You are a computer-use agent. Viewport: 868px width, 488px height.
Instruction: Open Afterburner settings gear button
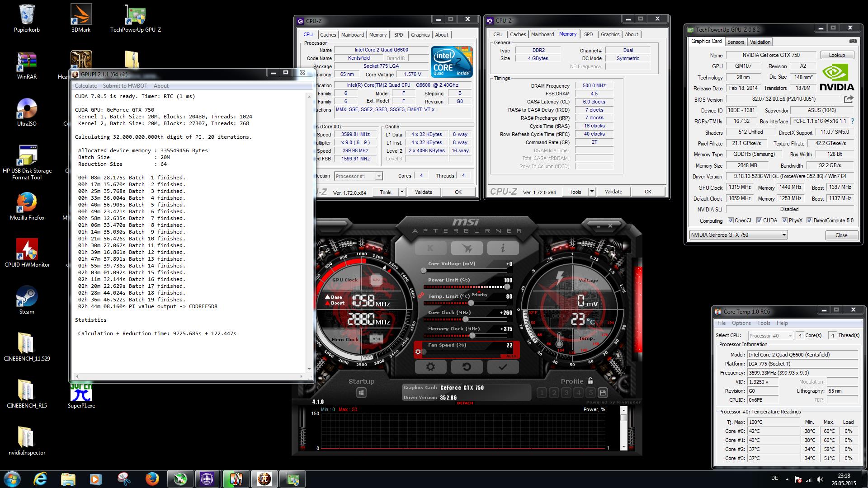[430, 367]
